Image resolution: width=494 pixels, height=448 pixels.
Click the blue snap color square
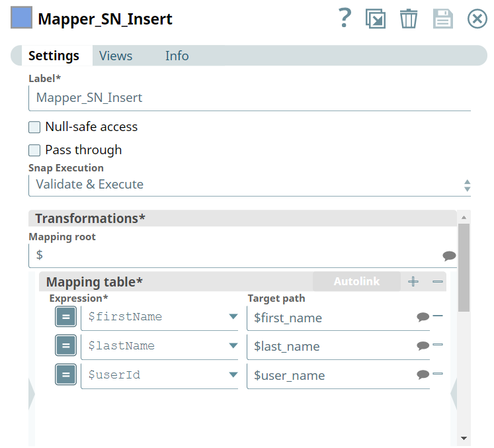pos(21,18)
